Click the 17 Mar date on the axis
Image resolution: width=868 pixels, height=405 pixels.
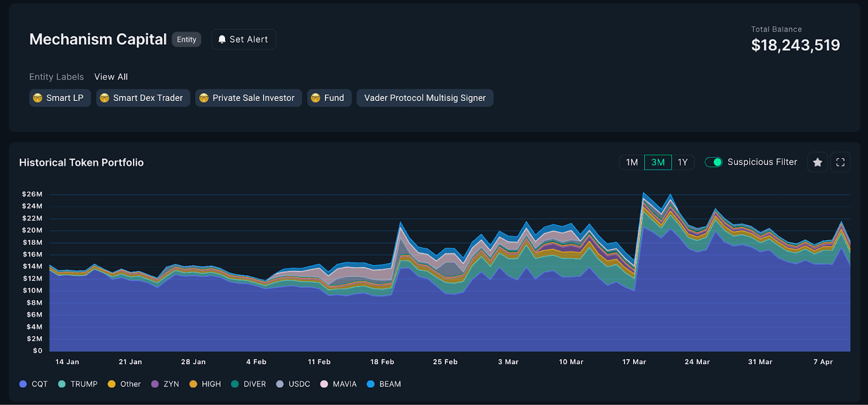[634, 362]
